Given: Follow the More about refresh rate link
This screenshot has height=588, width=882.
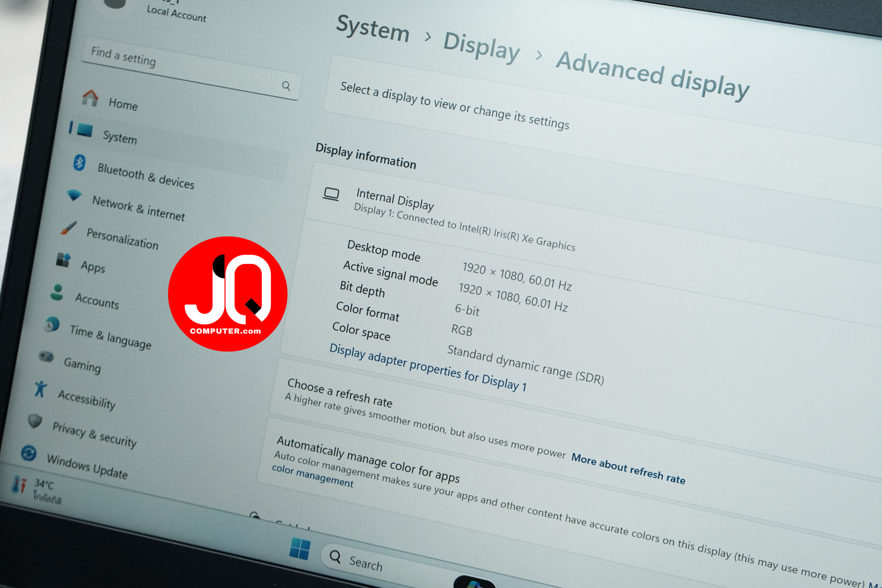Looking at the screenshot, I should 628,468.
